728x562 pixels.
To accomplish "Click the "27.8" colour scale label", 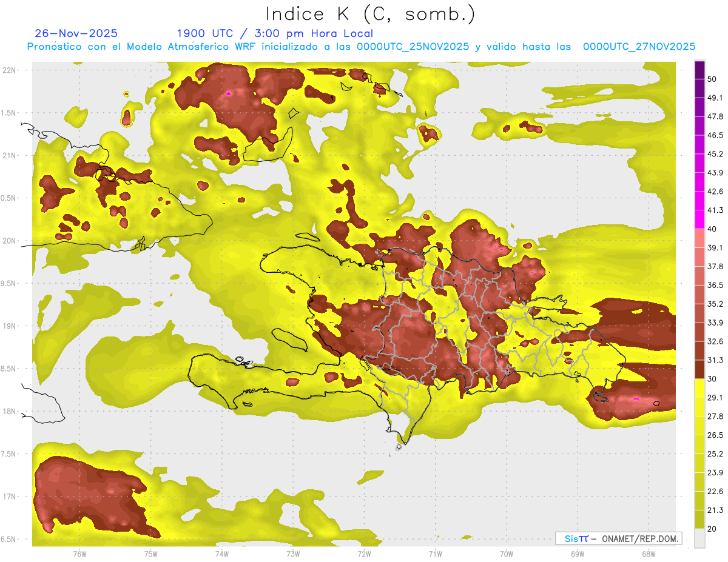I will pyautogui.click(x=715, y=416).
